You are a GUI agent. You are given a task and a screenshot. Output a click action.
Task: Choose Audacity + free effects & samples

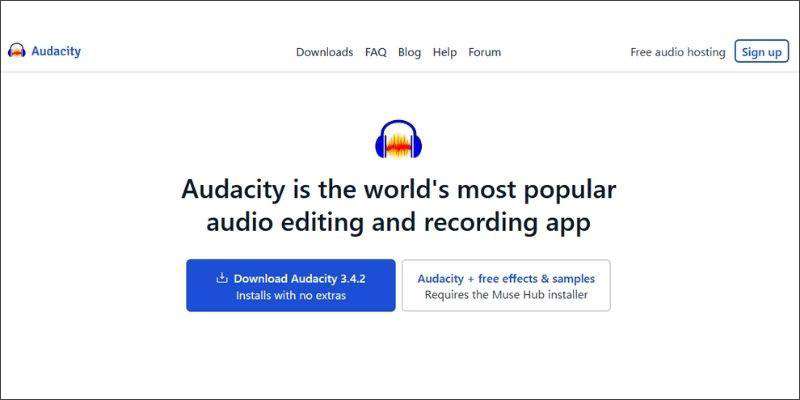pos(506,285)
